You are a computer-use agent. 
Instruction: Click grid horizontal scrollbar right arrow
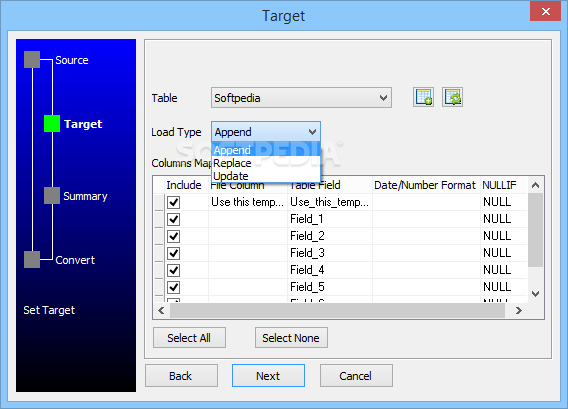tap(519, 310)
